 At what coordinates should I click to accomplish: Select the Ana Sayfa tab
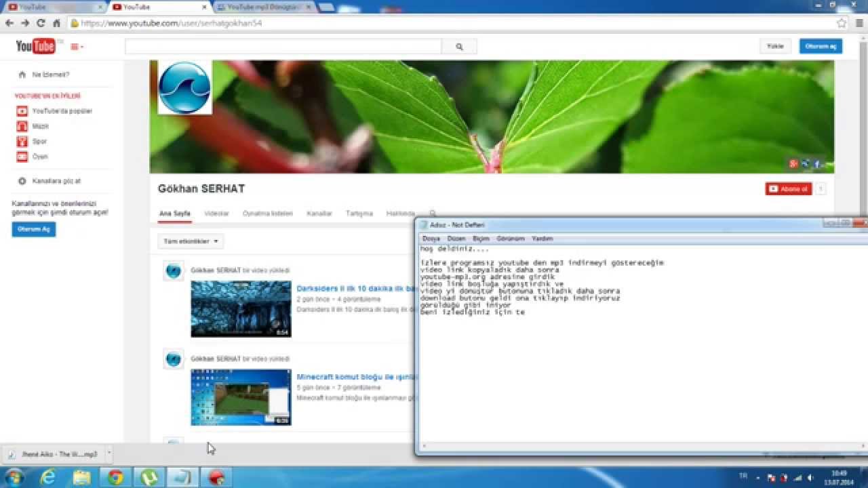(x=175, y=213)
